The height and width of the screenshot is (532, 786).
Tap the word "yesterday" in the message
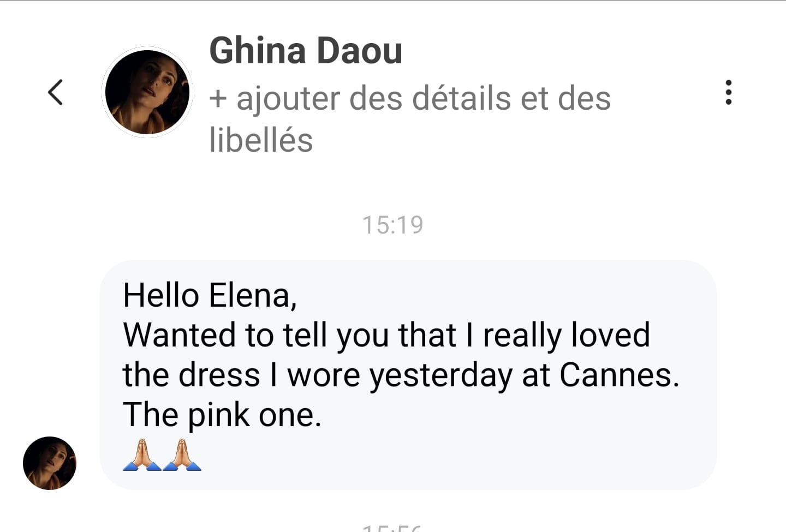[x=440, y=376]
